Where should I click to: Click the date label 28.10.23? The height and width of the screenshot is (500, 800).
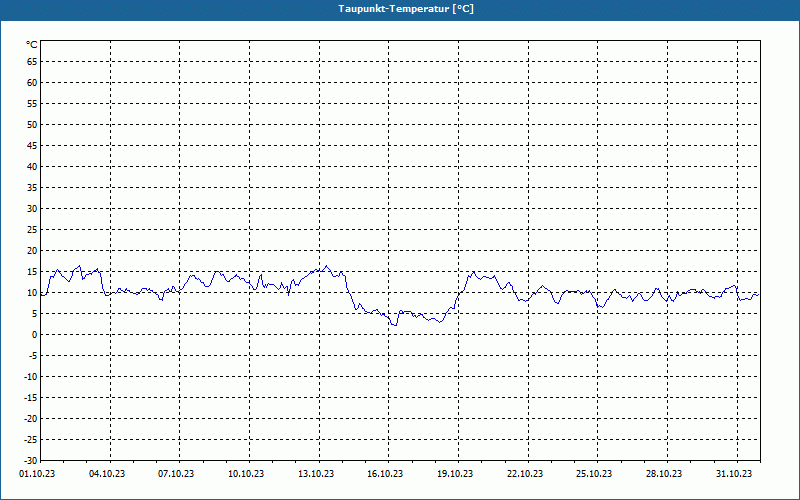tap(664, 474)
